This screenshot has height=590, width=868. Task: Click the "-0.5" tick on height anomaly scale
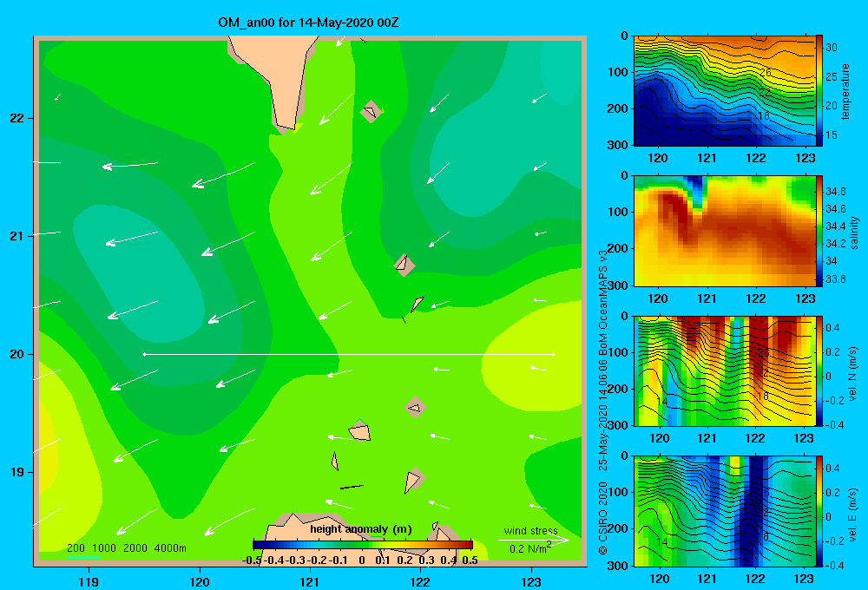click(252, 560)
